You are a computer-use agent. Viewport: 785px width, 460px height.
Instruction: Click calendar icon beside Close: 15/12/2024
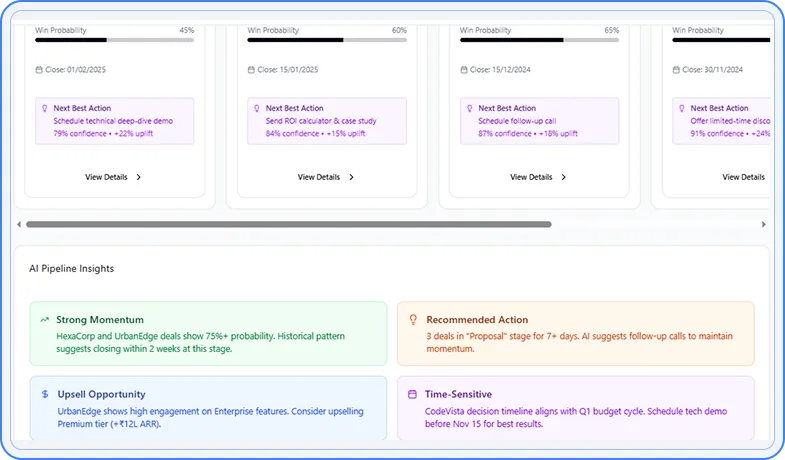click(464, 70)
